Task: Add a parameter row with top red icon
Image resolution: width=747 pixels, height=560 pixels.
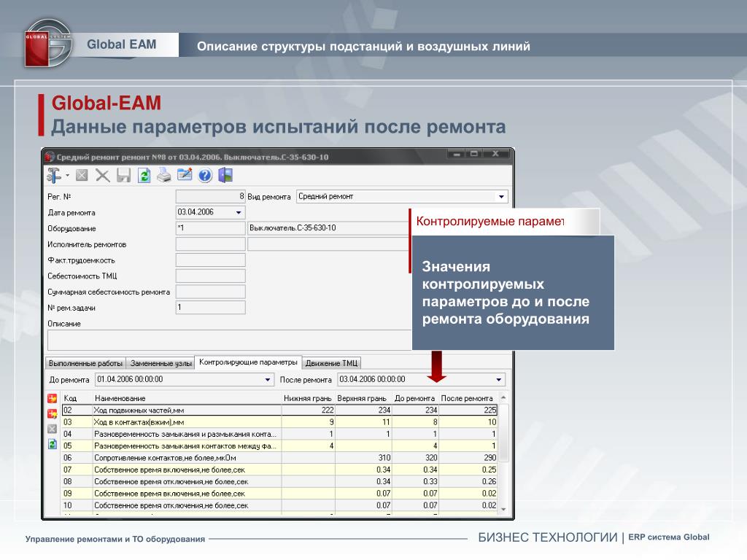Action: pyautogui.click(x=53, y=399)
